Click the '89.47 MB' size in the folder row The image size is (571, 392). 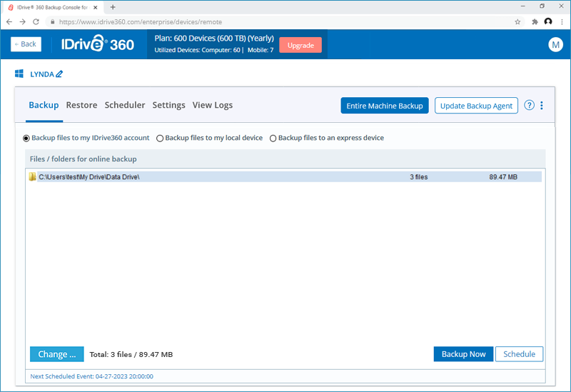coord(503,177)
